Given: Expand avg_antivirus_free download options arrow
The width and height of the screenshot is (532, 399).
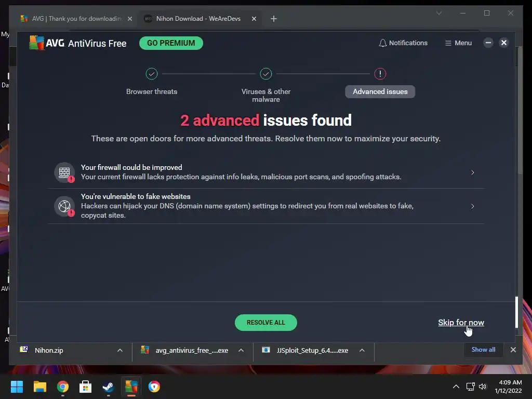Looking at the screenshot, I should tap(241, 351).
